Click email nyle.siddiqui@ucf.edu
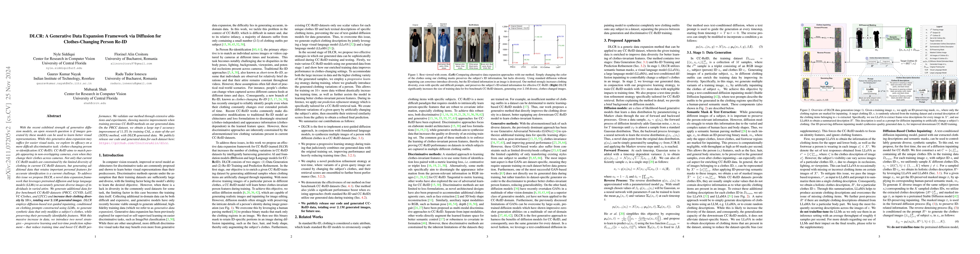980x254 pixels. [x=63, y=68]
